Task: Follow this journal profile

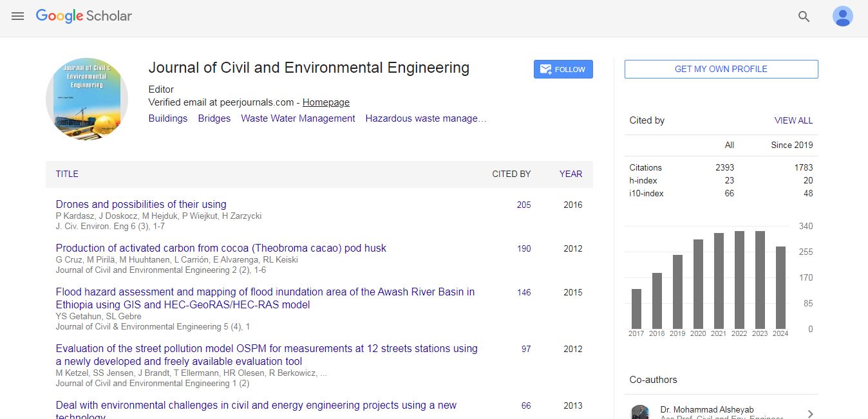Action: click(x=563, y=70)
